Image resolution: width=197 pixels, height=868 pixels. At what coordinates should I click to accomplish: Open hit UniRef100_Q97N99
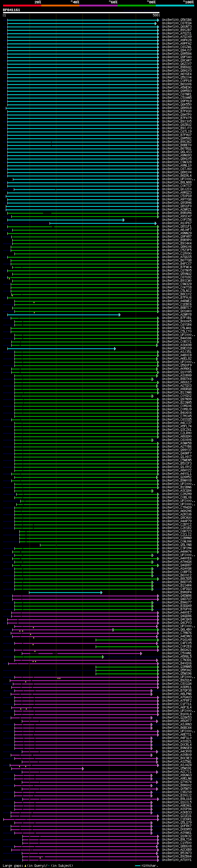(x=177, y=399)
